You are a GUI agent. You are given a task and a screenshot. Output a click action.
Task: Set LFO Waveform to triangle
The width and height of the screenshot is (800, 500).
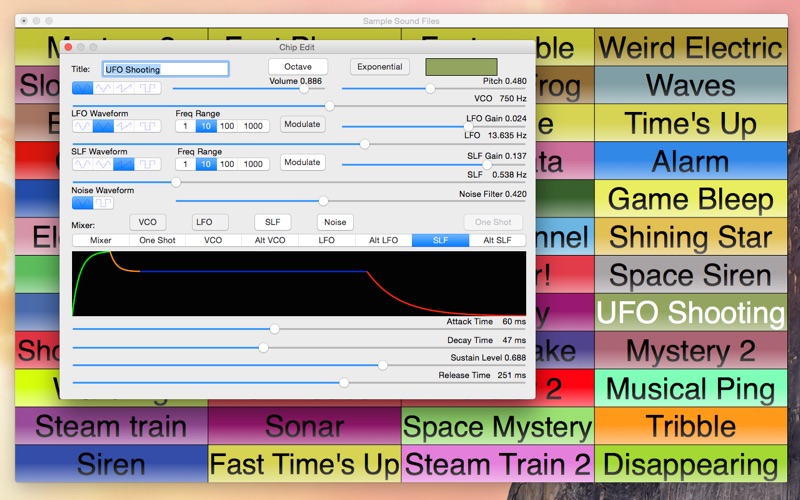point(103,126)
